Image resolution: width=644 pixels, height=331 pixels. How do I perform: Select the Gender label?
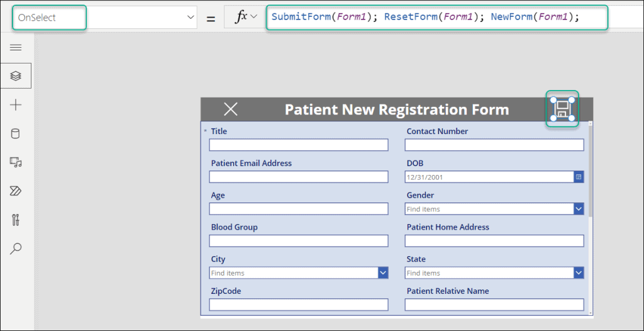point(420,195)
